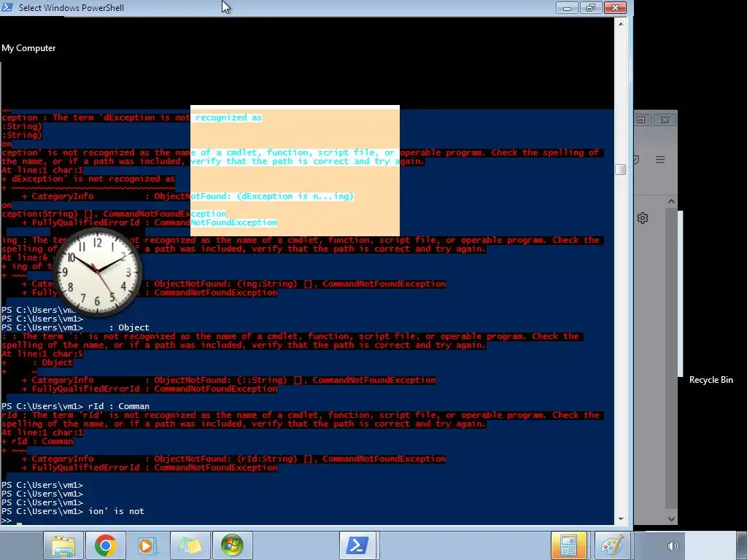Viewport: 747px width, 560px height.
Task: Select the Recycle Bin desktop label
Action: 711,379
